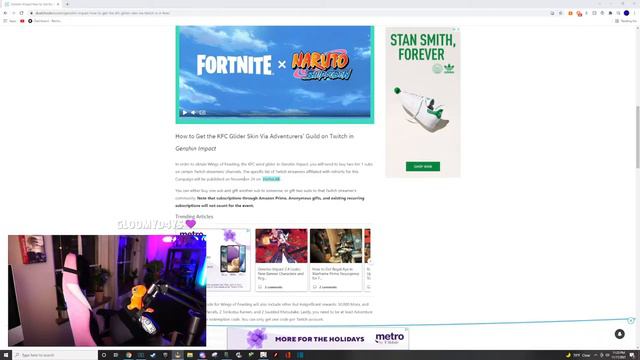Open the highlighted link in the article paragraph
Viewport: 640px width, 360px height.
pyautogui.click(x=271, y=179)
